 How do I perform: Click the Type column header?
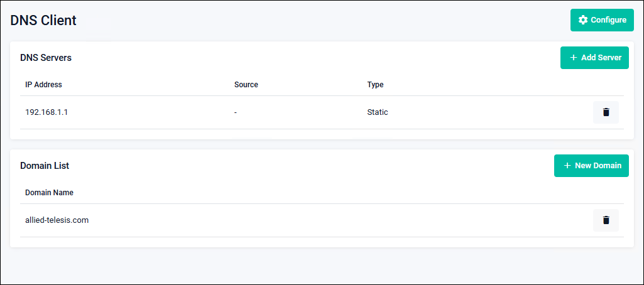(375, 85)
